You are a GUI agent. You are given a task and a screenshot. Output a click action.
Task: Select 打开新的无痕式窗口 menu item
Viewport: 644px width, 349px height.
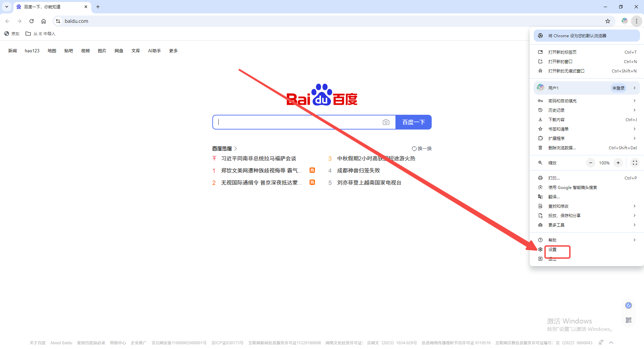click(587, 71)
